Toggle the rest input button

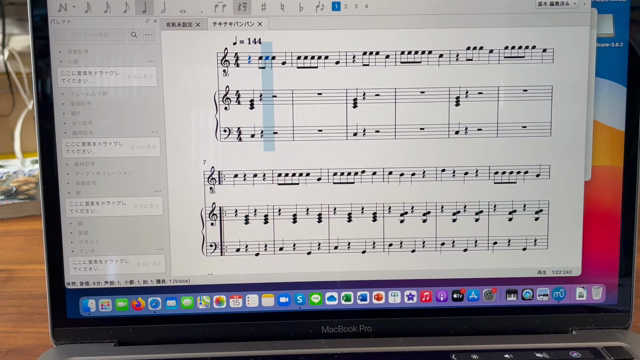click(242, 7)
